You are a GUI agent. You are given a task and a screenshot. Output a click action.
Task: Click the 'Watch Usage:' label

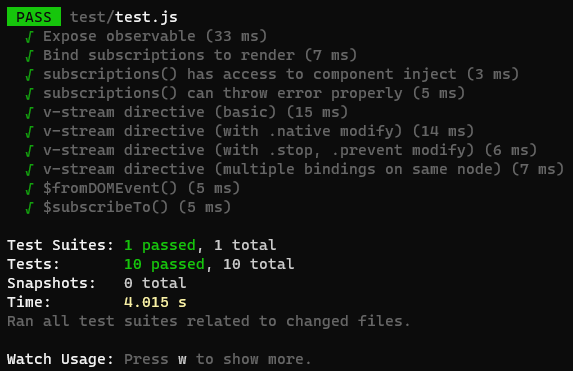(60, 359)
